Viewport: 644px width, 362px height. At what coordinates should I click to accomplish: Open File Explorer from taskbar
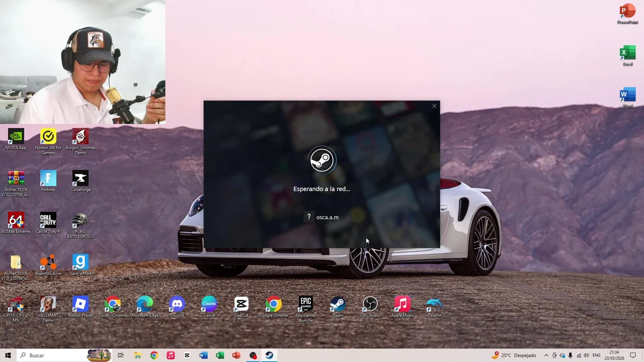[137, 355]
